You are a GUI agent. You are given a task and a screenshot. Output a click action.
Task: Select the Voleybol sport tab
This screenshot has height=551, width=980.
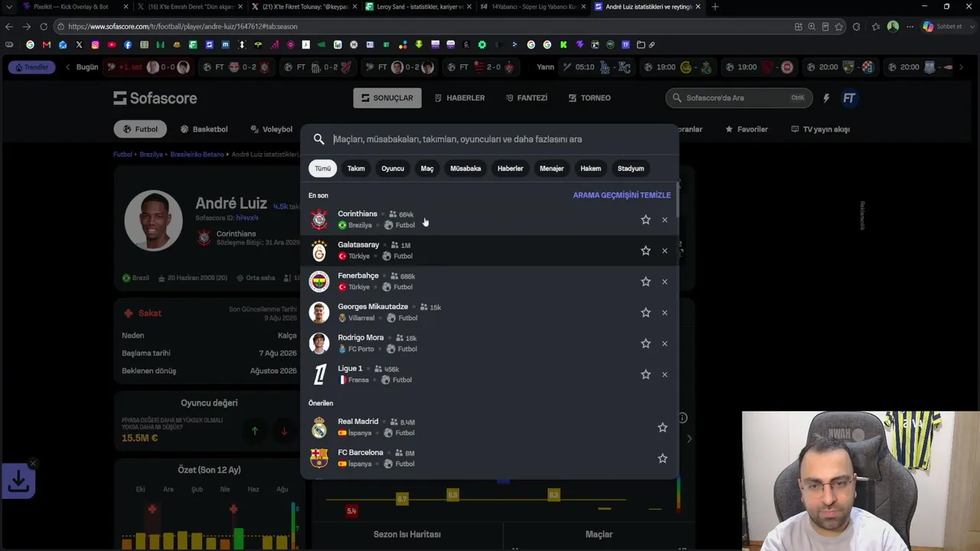(271, 129)
